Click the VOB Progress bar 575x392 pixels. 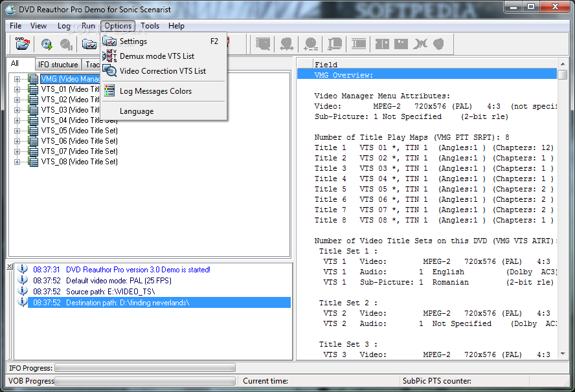pos(145,381)
